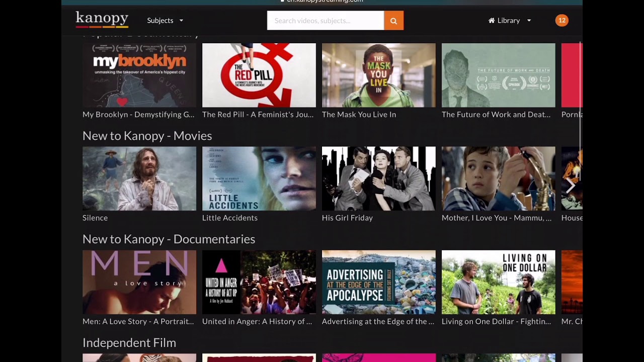Open the My Brooklyn thumbnail

pyautogui.click(x=139, y=75)
